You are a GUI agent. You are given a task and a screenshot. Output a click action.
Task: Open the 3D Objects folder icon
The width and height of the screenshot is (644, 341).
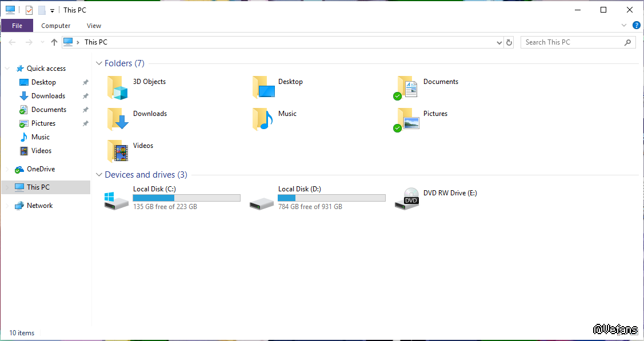click(x=118, y=87)
